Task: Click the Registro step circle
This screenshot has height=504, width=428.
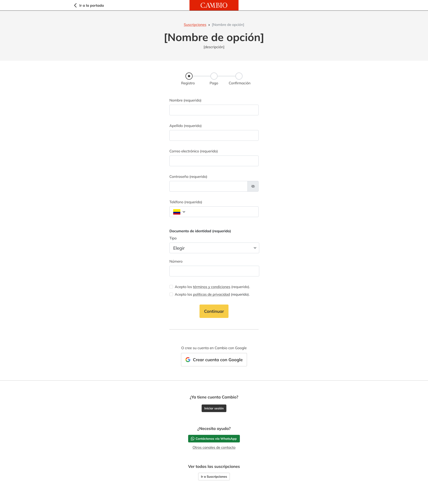Action: click(x=189, y=76)
